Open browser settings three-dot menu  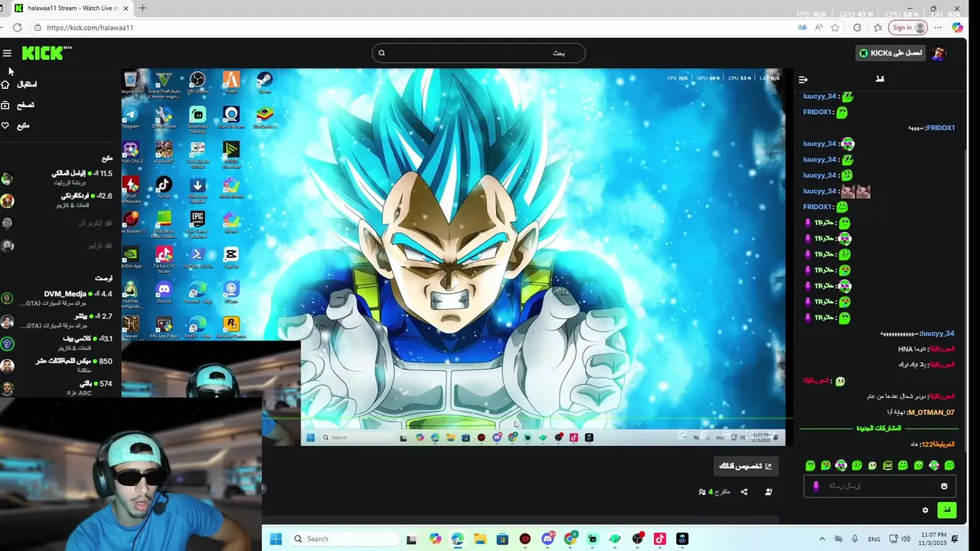click(x=938, y=28)
